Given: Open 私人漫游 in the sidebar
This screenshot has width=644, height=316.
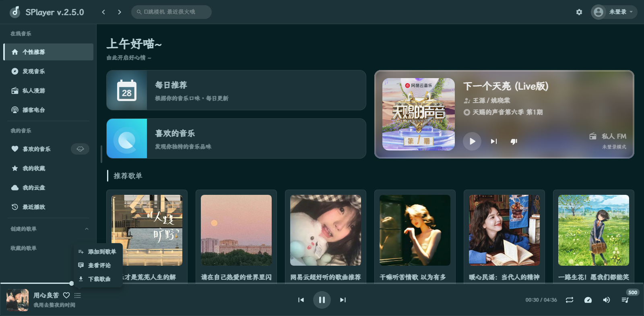Looking at the screenshot, I should [48, 91].
